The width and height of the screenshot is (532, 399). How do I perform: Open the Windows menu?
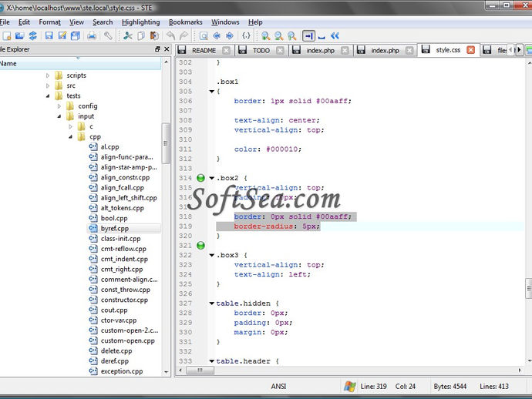[225, 22]
